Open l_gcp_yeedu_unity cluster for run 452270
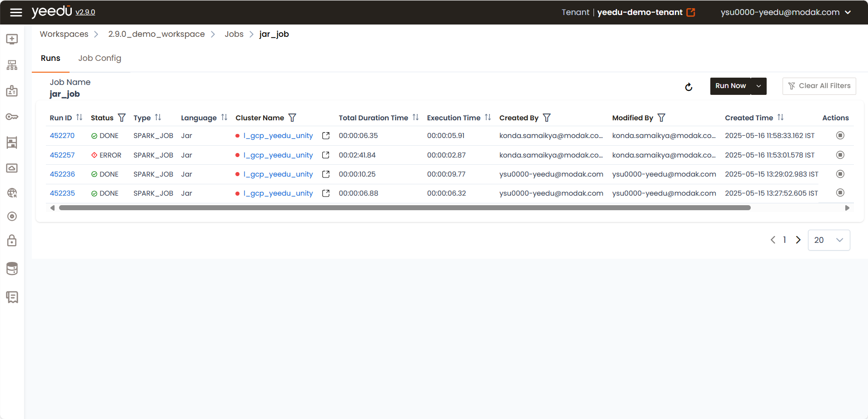The image size is (868, 419). (278, 136)
